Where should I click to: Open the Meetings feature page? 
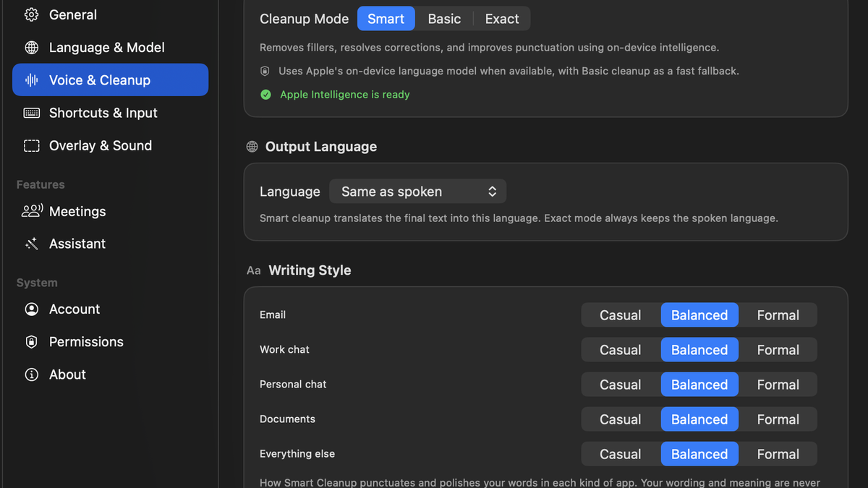click(x=110, y=211)
